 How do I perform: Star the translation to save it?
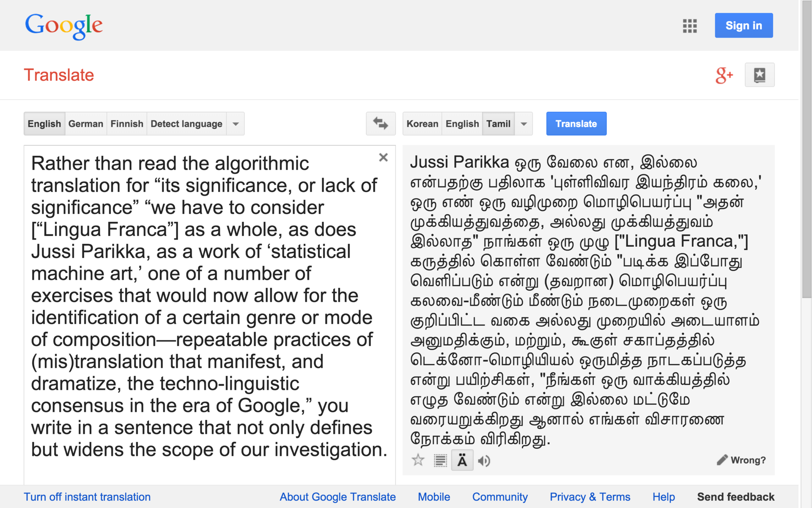[x=418, y=460]
